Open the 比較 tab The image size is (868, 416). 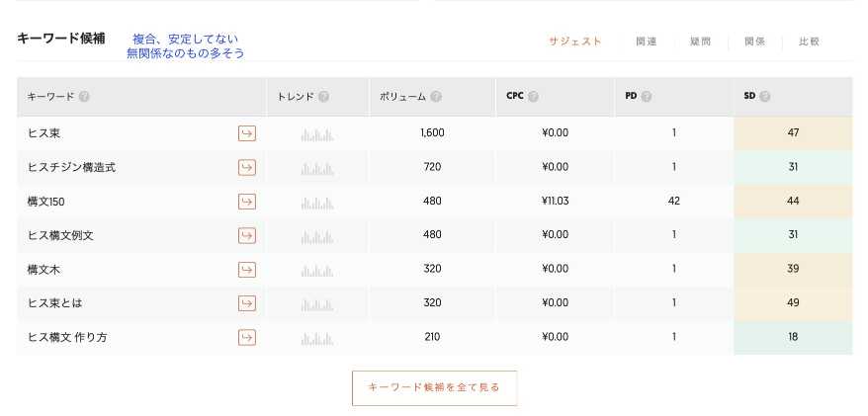click(x=809, y=42)
